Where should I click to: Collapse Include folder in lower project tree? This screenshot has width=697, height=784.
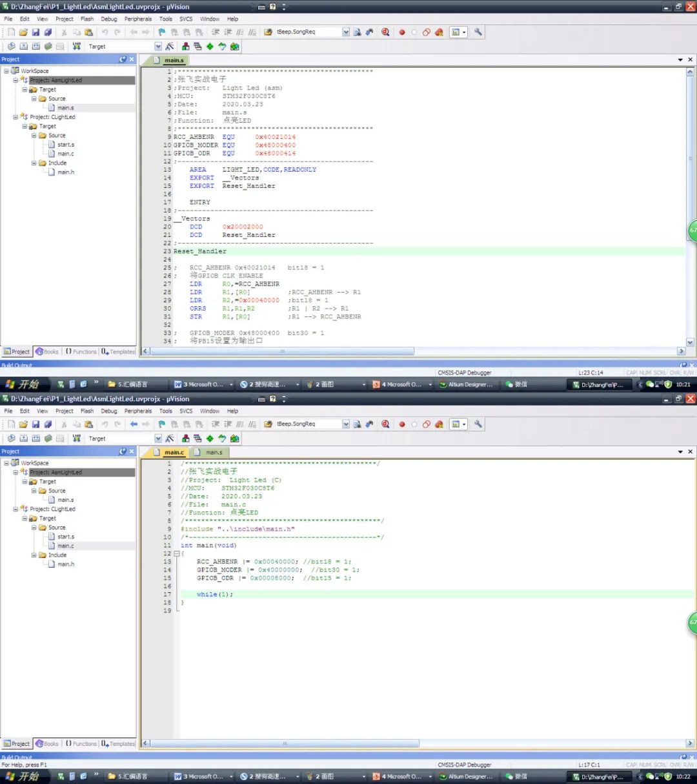[34, 555]
